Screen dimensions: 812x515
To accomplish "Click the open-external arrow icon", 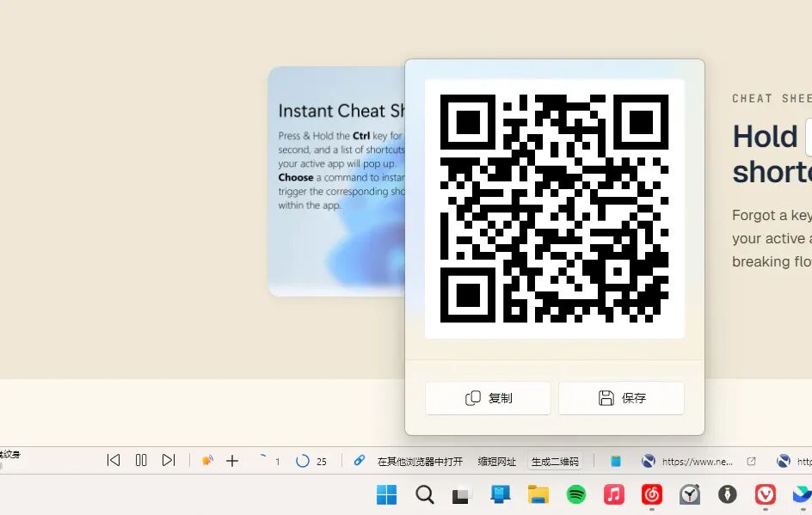I will point(752,461).
